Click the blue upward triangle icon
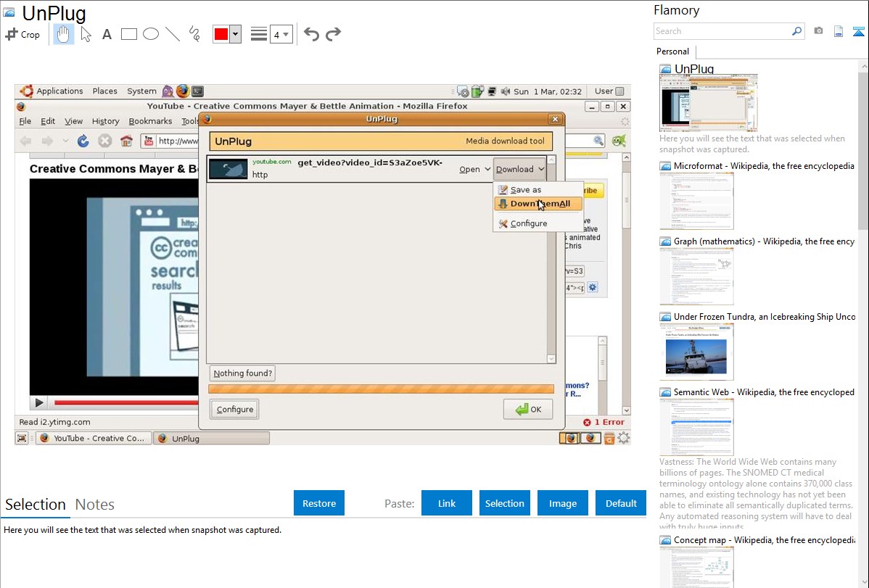869x588 pixels. [x=858, y=31]
